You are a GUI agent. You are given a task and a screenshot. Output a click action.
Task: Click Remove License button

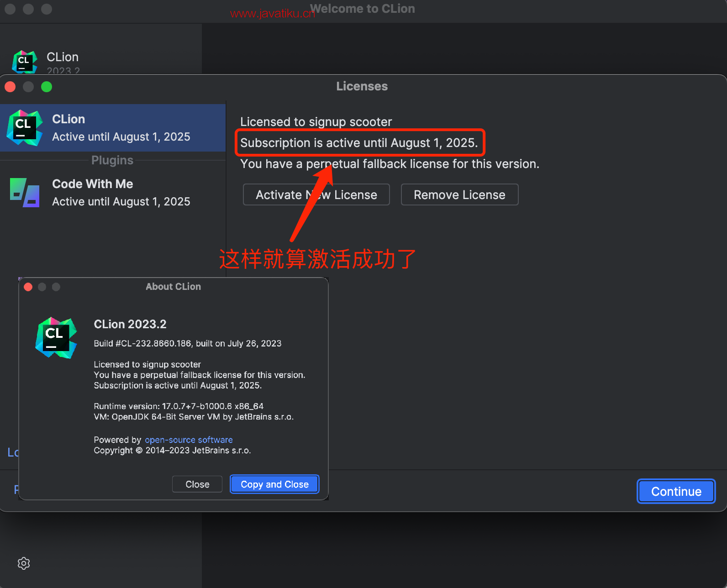tap(459, 195)
